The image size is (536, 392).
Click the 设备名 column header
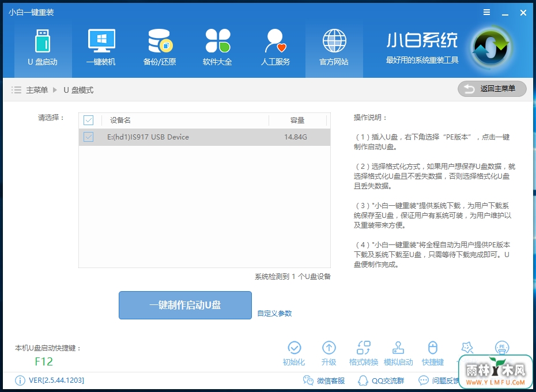tap(120, 120)
